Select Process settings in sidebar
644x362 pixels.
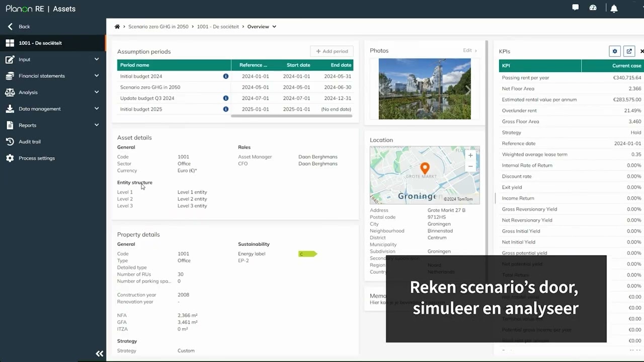37,158
